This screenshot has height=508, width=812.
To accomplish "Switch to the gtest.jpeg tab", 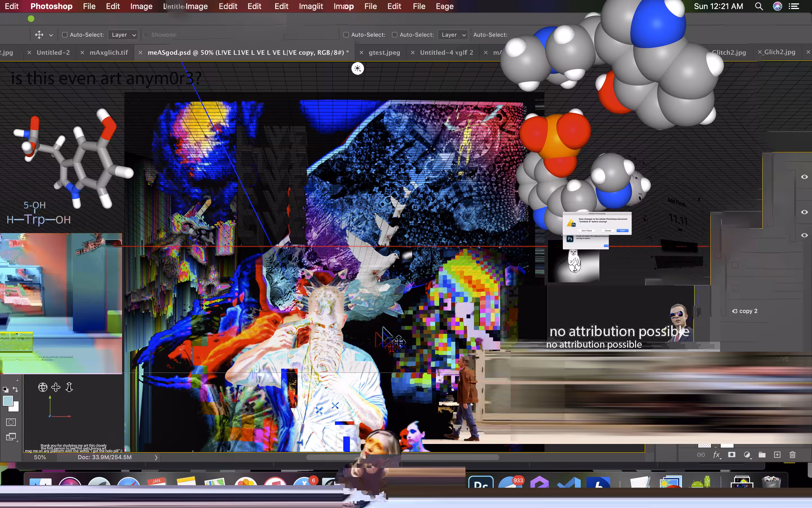I will pos(384,52).
